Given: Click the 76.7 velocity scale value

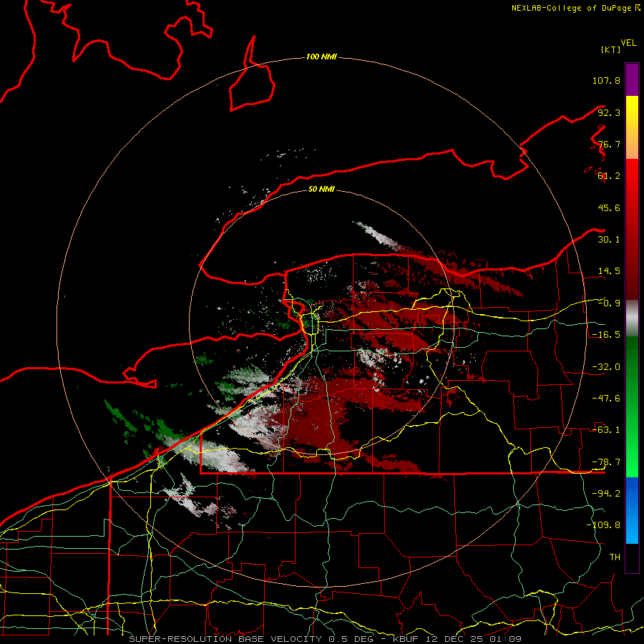Looking at the screenshot, I should [x=609, y=144].
